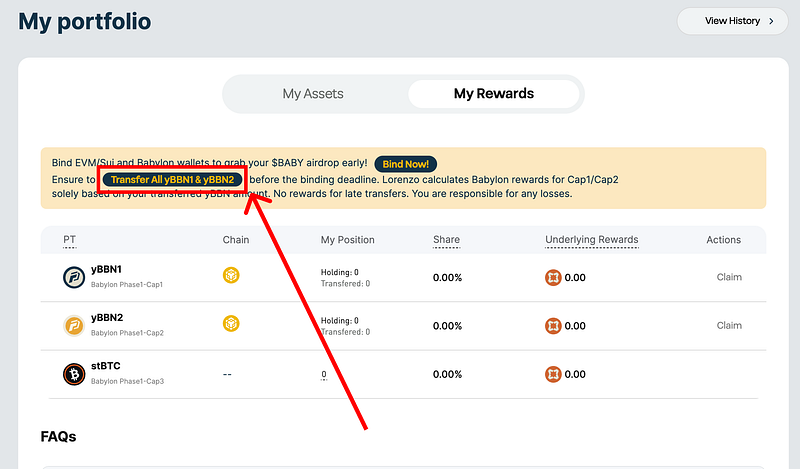Click the yBBN1 token icon
This screenshot has width=800, height=469.
pyautogui.click(x=74, y=277)
